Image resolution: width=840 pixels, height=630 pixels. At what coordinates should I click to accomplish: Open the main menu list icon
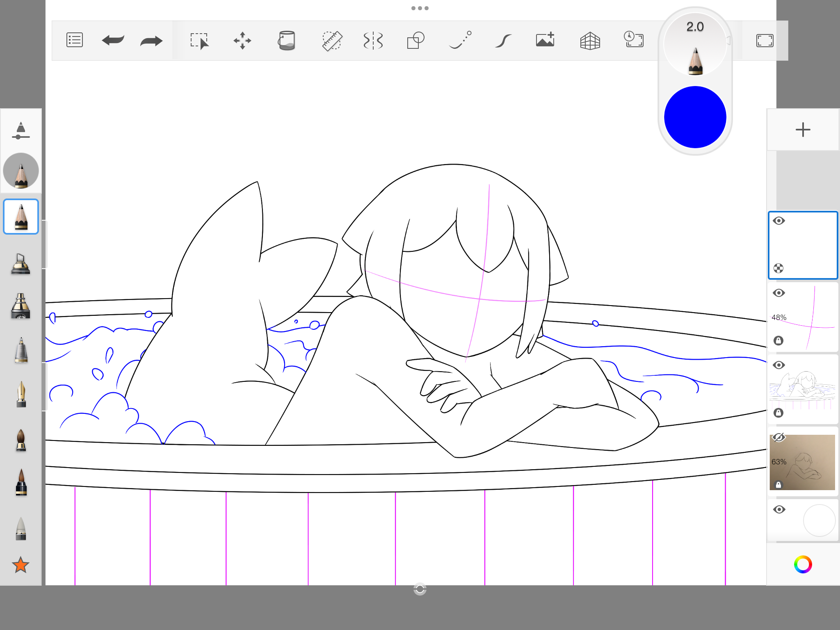point(74,41)
